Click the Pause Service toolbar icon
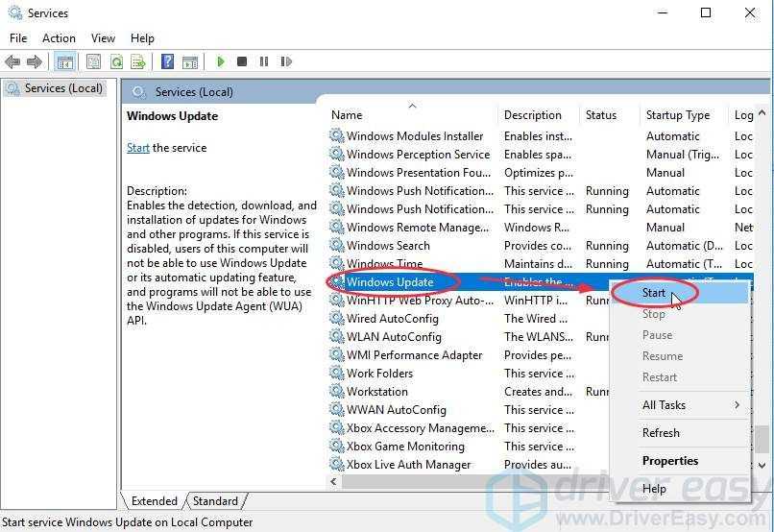Image resolution: width=774 pixels, height=532 pixels. (263, 61)
